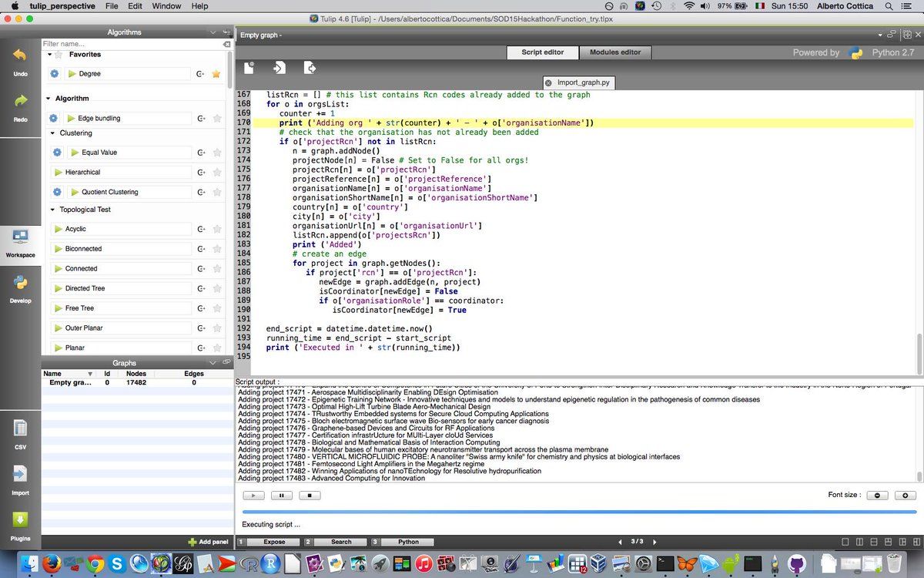
Task: Mark Biconnected as favorite
Action: [217, 249]
